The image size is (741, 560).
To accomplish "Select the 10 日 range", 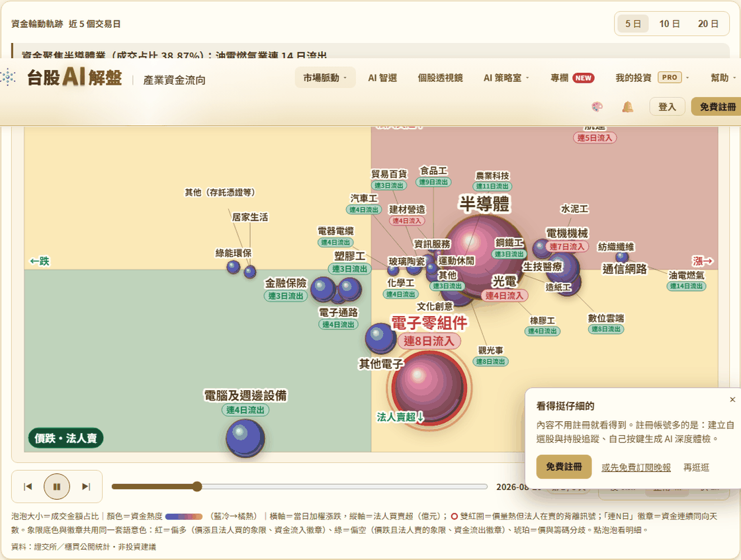I will click(670, 24).
